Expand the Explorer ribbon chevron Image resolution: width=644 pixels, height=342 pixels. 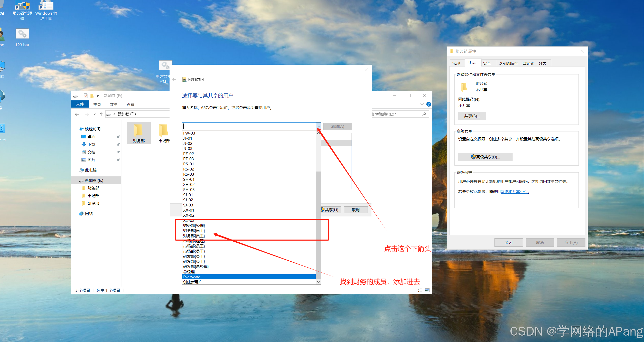[422, 104]
